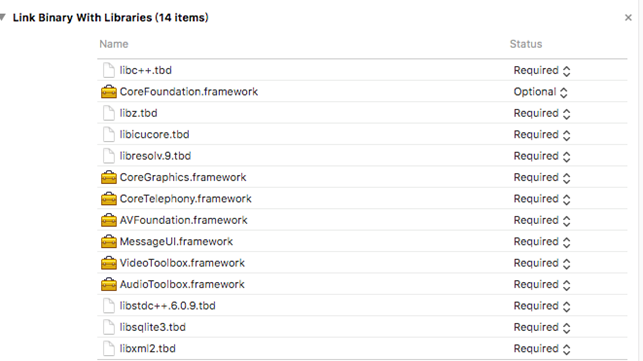643x361 pixels.
Task: Click the Name column header
Action: pos(114,44)
